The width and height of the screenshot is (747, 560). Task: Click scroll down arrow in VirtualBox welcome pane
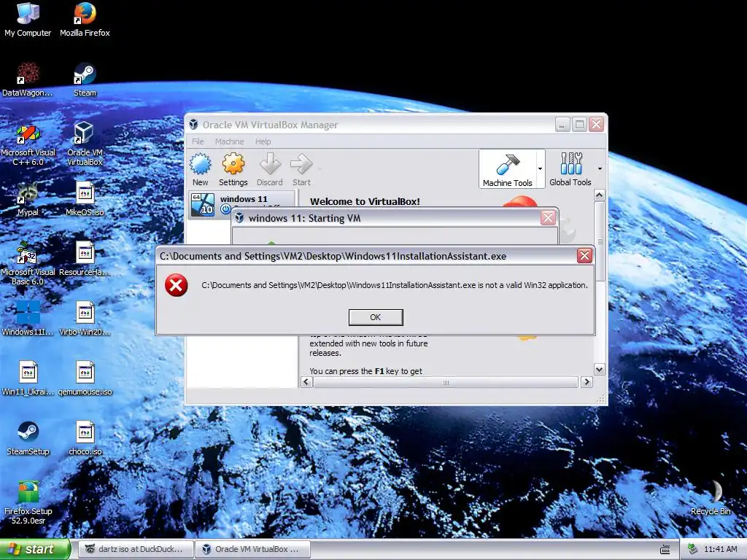click(x=600, y=369)
